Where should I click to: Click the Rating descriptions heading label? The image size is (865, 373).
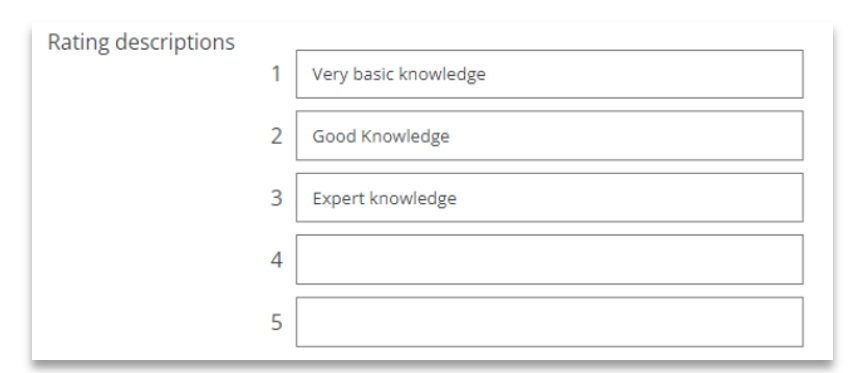click(141, 42)
